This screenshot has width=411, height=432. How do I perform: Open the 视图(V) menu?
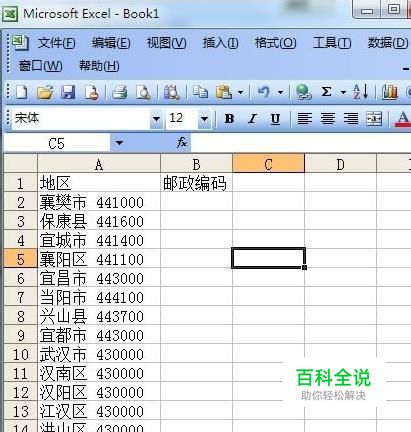pyautogui.click(x=166, y=43)
